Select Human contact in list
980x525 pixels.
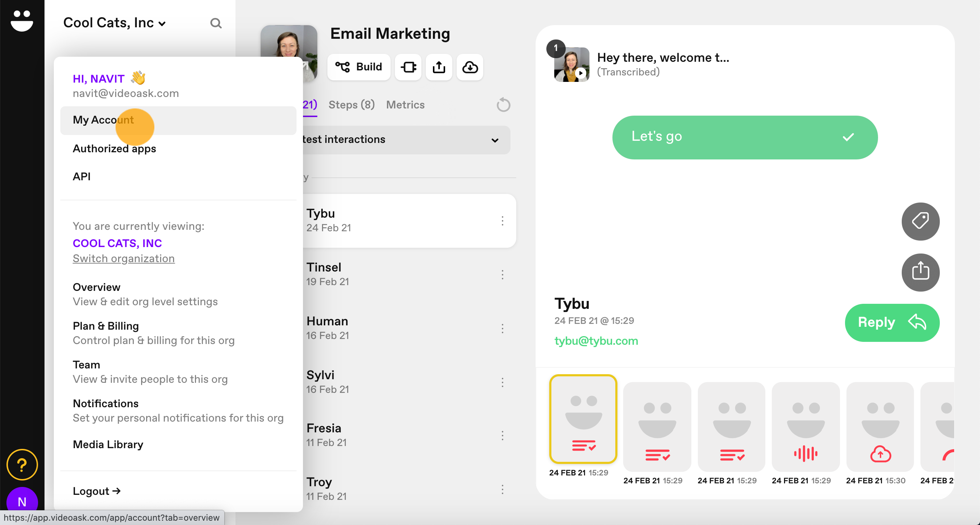(x=409, y=328)
